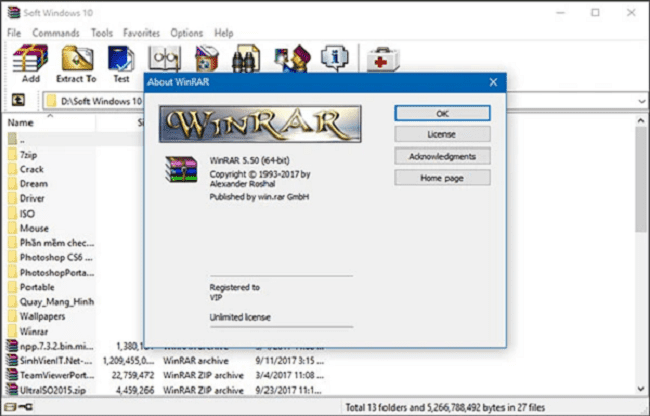Click the Extract To toolbar icon

click(77, 58)
